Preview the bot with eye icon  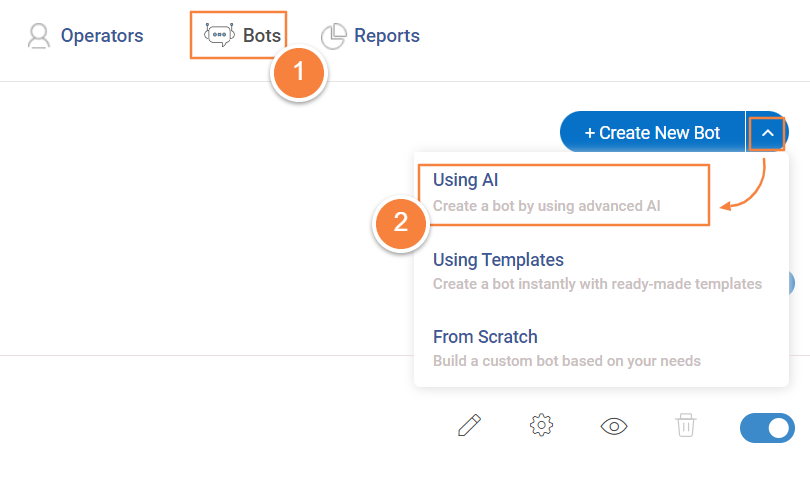pyautogui.click(x=614, y=426)
